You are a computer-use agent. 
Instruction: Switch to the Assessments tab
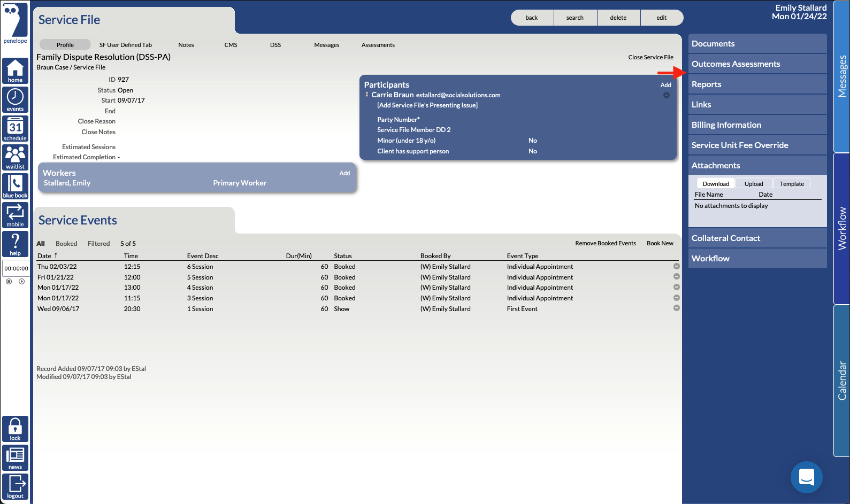378,45
